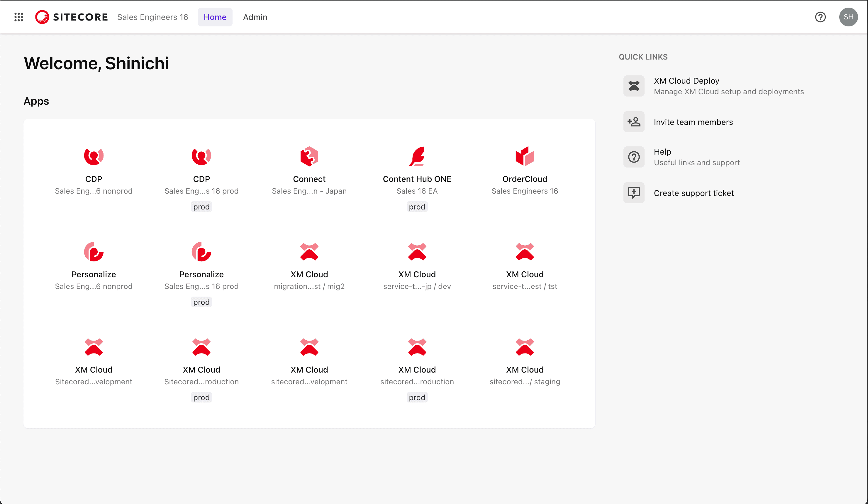This screenshot has height=504, width=868.
Task: Click the Sales Engineers 16 organization name
Action: pyautogui.click(x=152, y=17)
